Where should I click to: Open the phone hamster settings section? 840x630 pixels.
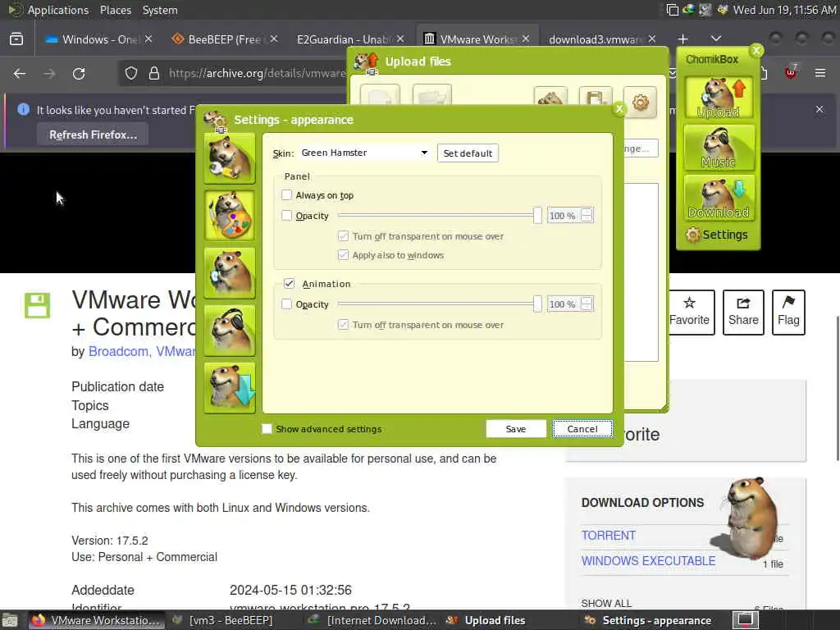(x=230, y=273)
